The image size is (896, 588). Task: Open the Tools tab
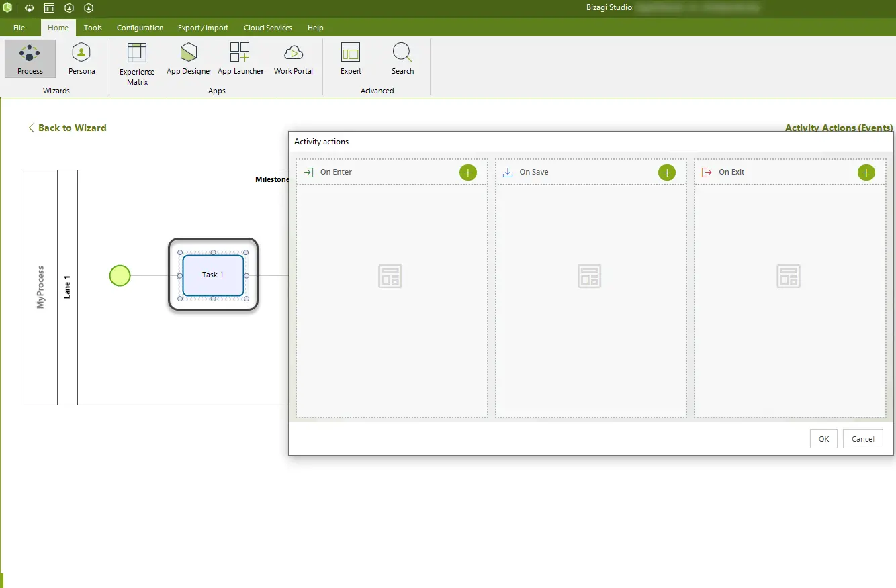[93, 28]
